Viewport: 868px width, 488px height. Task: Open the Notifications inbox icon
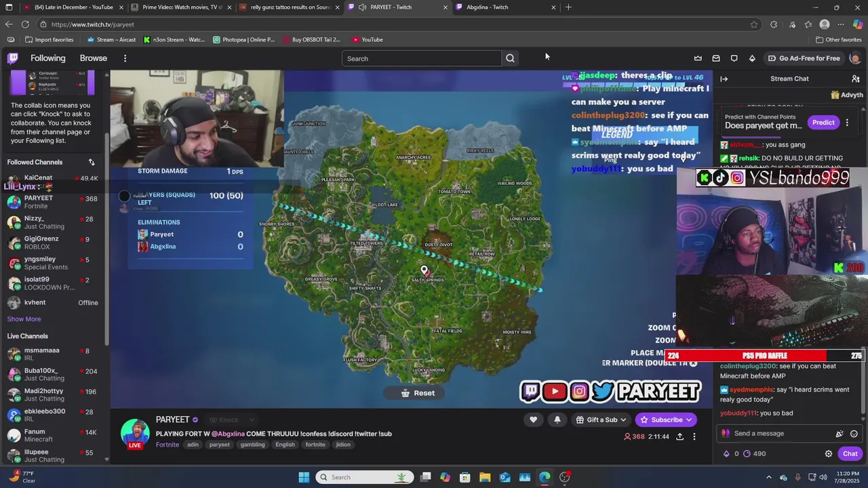coord(716,58)
